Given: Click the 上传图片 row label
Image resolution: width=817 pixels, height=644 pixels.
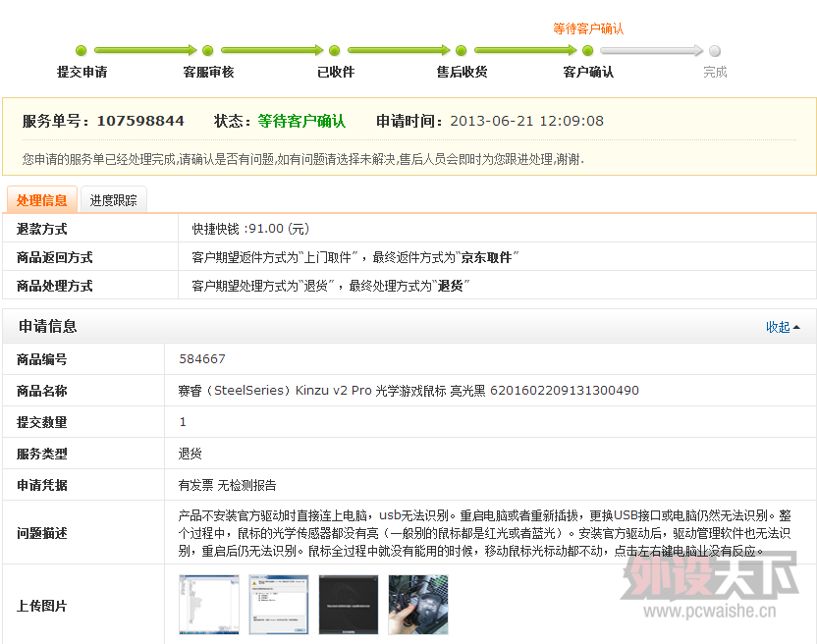Looking at the screenshot, I should [x=41, y=606].
